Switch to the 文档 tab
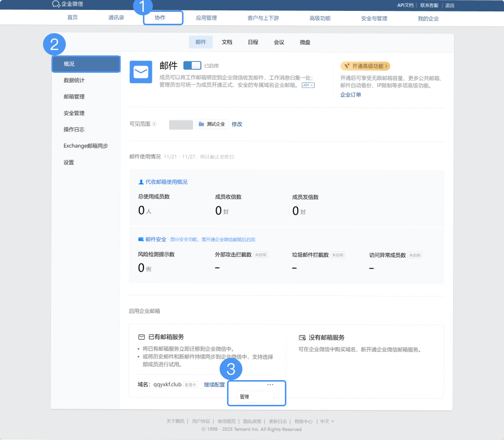The width and height of the screenshot is (504, 440). [227, 42]
